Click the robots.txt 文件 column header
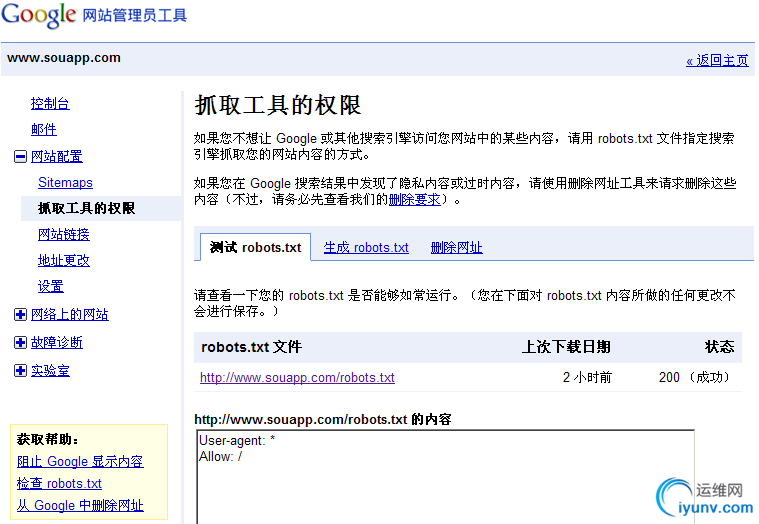Screen dimensions: 759x524 [x=251, y=347]
